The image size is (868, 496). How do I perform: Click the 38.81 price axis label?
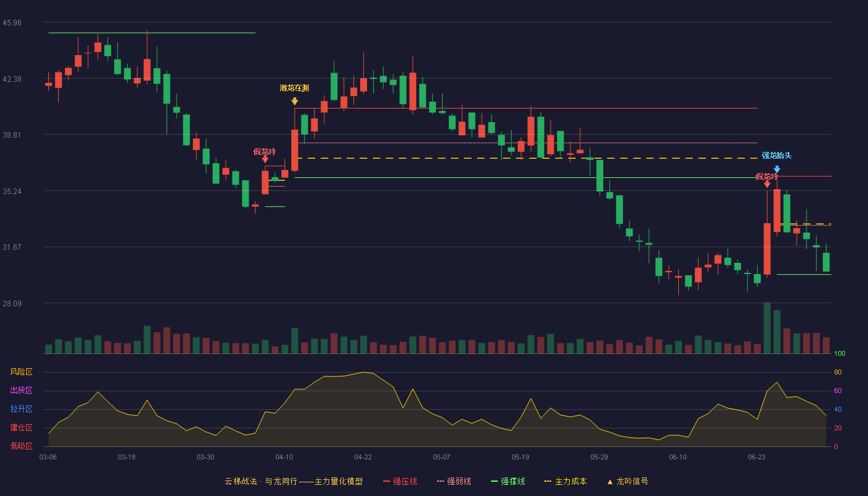12,135
